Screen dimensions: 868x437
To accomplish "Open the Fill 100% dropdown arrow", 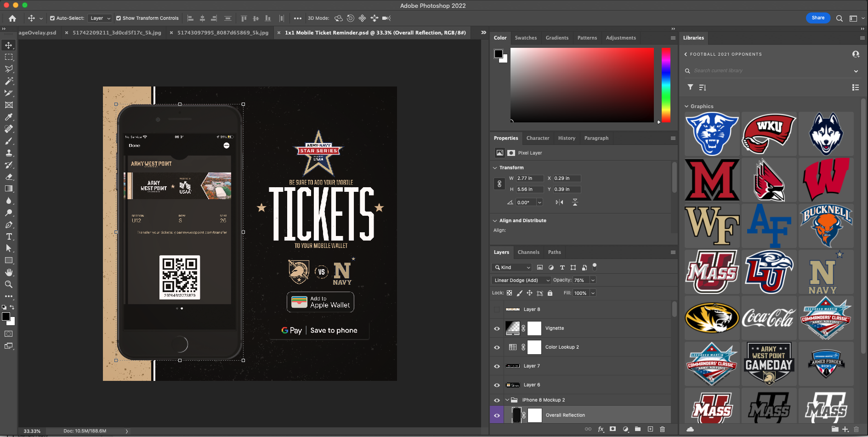I will tap(593, 293).
